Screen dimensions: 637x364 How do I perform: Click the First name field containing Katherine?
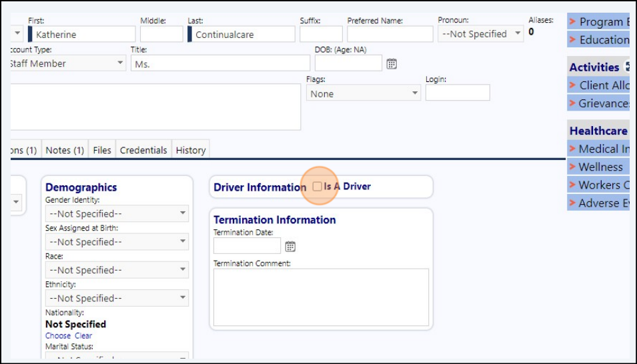click(x=83, y=35)
